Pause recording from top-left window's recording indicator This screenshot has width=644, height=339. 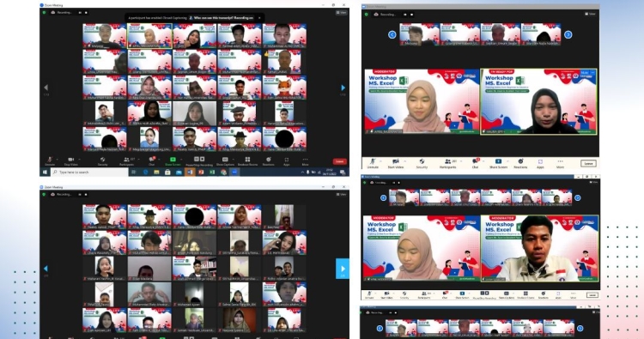(x=80, y=13)
